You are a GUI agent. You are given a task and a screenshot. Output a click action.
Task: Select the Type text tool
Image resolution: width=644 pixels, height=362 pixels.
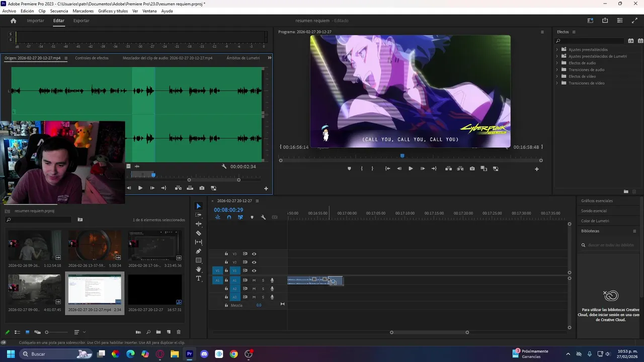click(198, 278)
